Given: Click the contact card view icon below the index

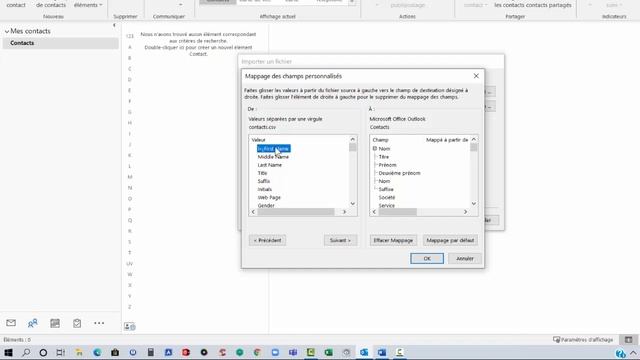Looking at the screenshot, I should [x=130, y=327].
